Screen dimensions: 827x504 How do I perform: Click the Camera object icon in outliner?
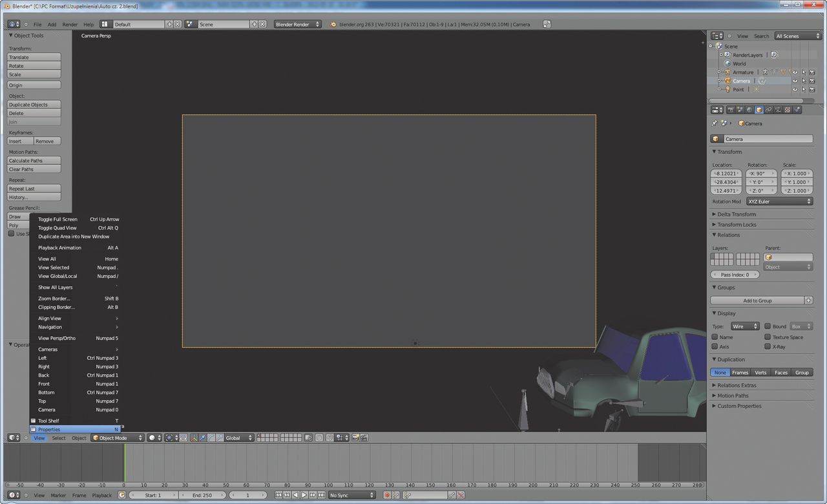coord(728,81)
